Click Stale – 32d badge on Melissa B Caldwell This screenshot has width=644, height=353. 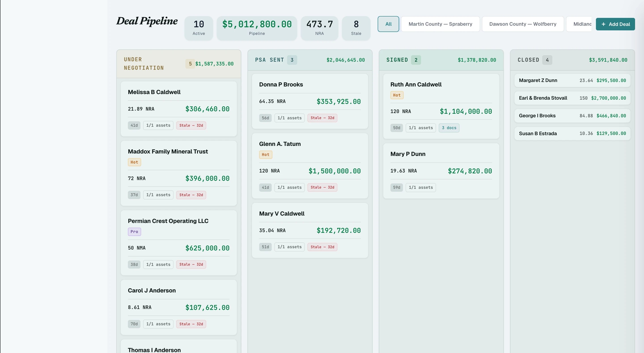tap(191, 125)
